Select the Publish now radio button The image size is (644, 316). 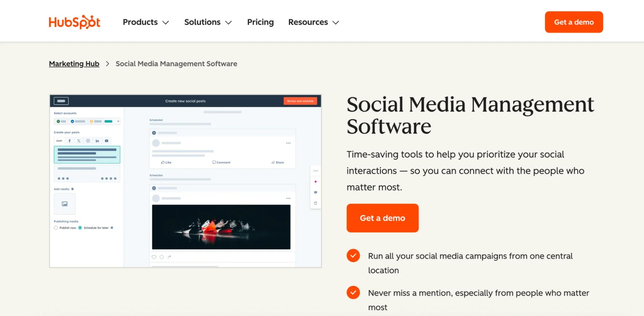tap(56, 228)
